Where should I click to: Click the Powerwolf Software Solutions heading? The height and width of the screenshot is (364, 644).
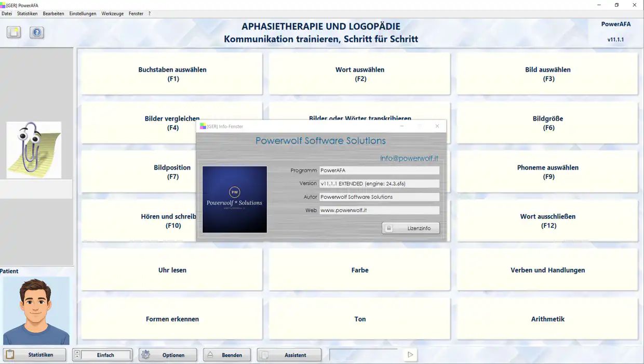pyautogui.click(x=320, y=140)
